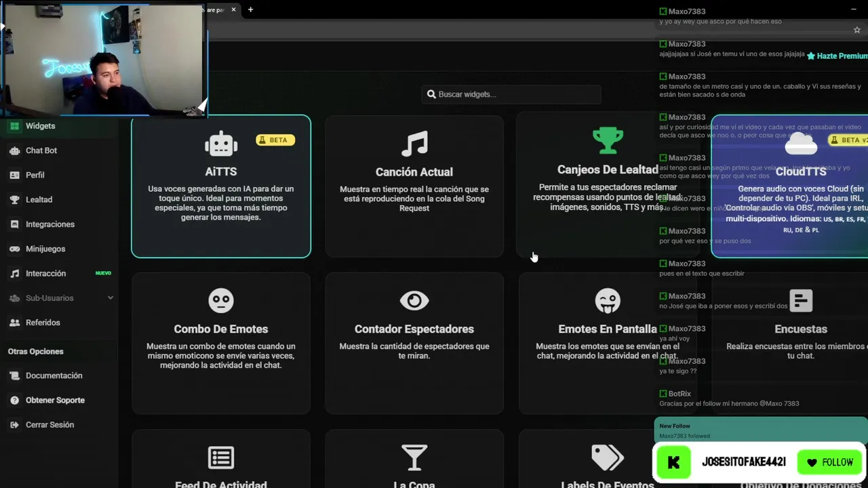This screenshot has width=868, height=488.
Task: Open Emotes En Pantalla card title
Action: click(x=608, y=329)
